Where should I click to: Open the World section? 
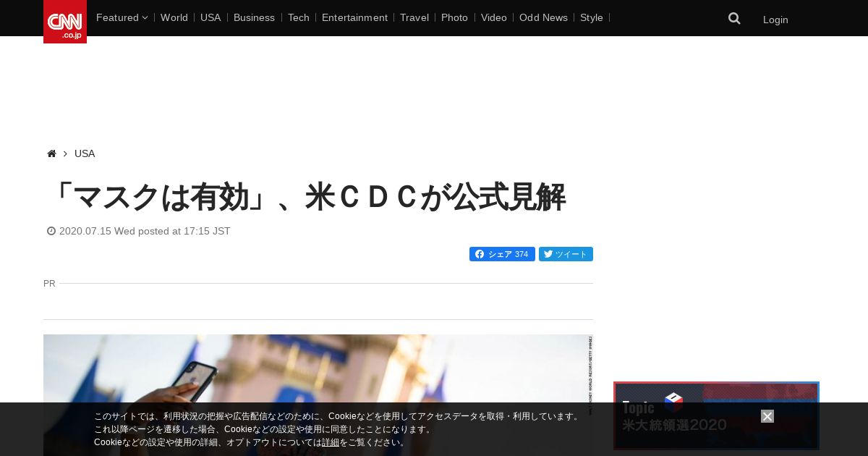[174, 17]
